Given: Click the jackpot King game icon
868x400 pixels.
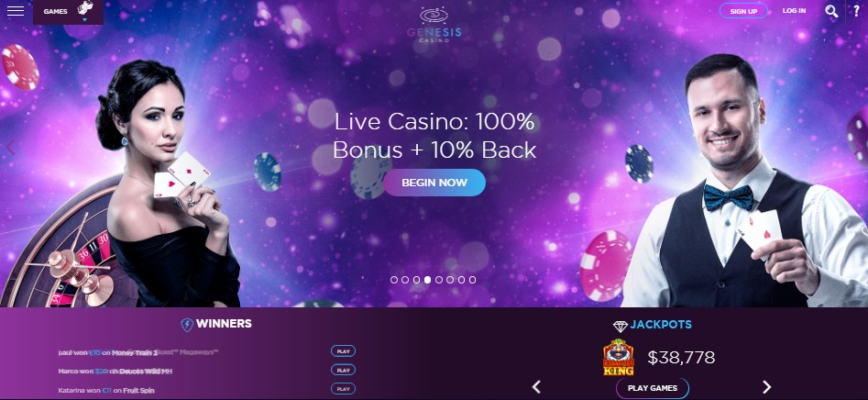Looking at the screenshot, I should [619, 358].
